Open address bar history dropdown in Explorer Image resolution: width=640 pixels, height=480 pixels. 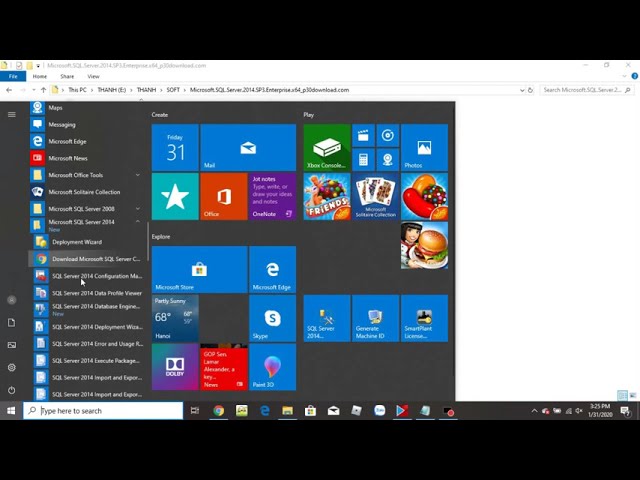pos(522,90)
